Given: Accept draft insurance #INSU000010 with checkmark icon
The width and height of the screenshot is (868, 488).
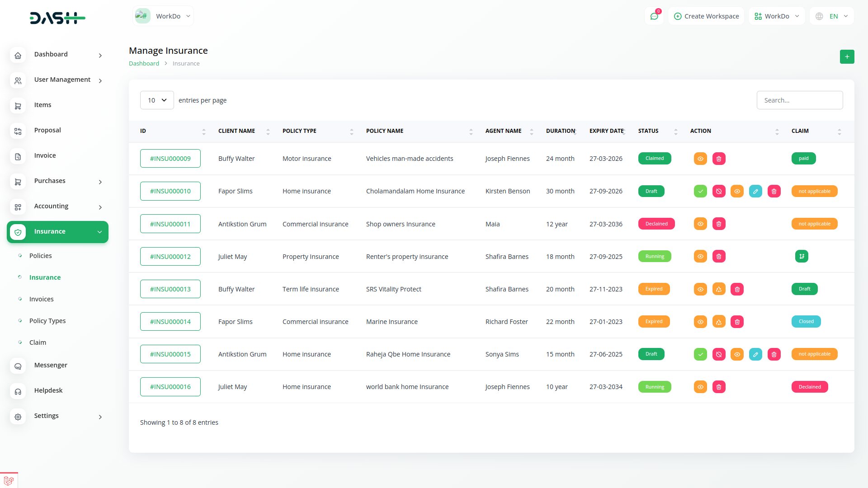Looking at the screenshot, I should [700, 191].
